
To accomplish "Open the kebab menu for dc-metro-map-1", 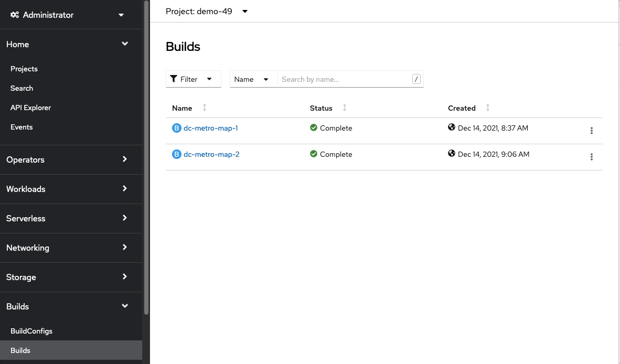I will (x=592, y=131).
